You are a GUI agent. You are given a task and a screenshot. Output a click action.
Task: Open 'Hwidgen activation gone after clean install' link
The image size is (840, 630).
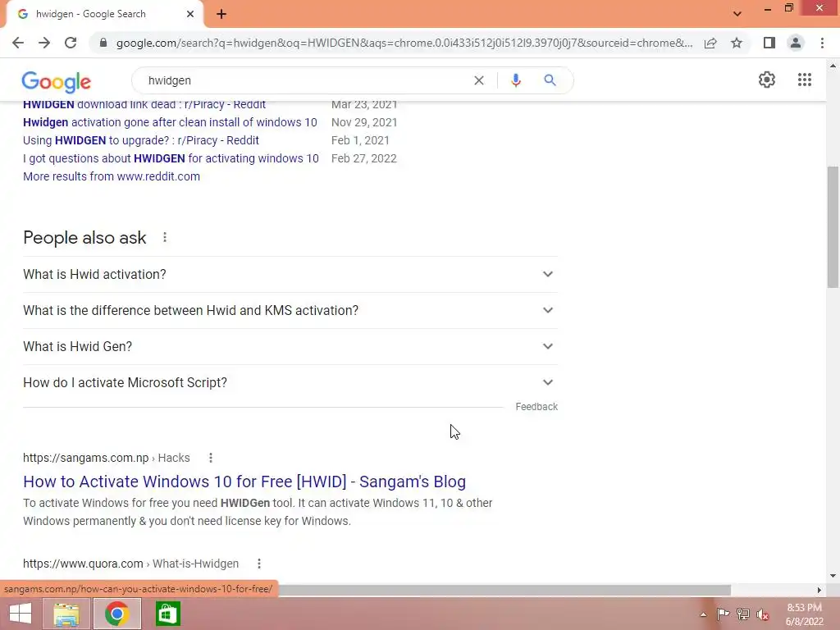click(170, 122)
